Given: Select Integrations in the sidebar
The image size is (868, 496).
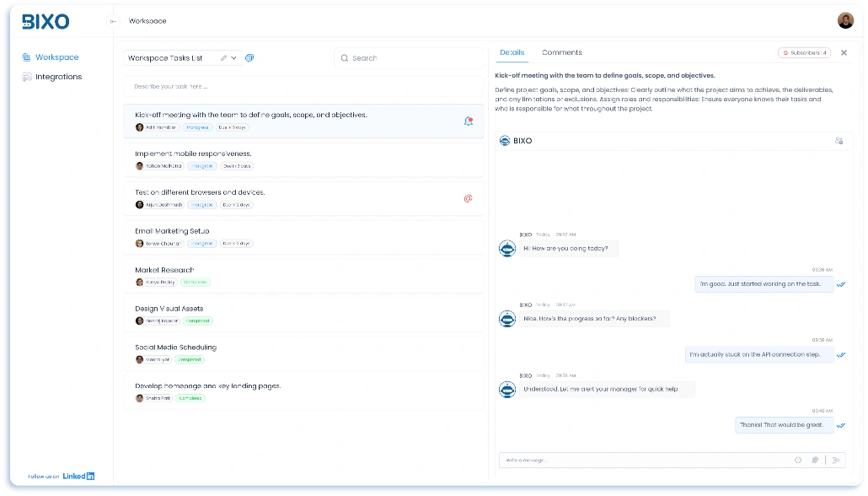Looking at the screenshot, I should 55,76.
